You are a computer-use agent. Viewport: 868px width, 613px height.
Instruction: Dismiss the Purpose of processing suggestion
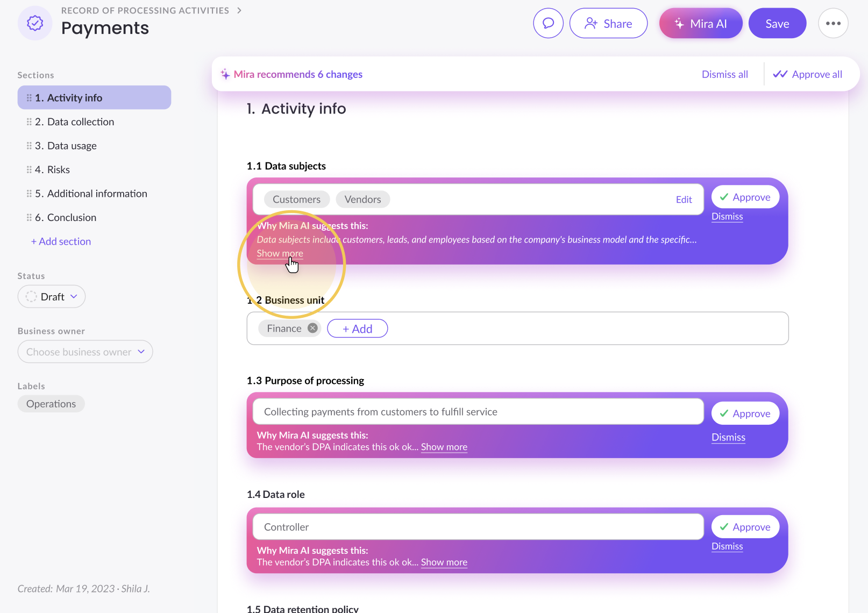click(x=728, y=437)
